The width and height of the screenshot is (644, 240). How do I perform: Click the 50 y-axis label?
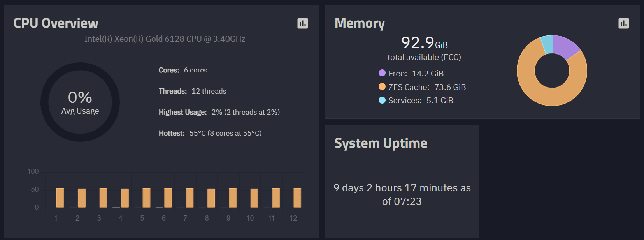pos(35,189)
